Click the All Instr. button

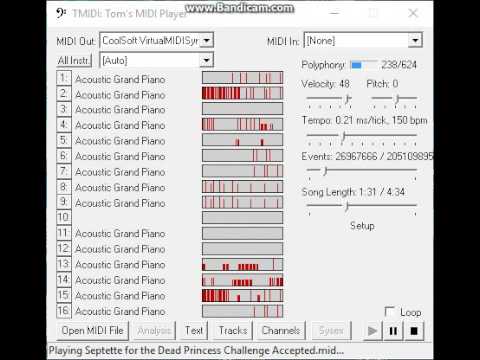(x=74, y=60)
